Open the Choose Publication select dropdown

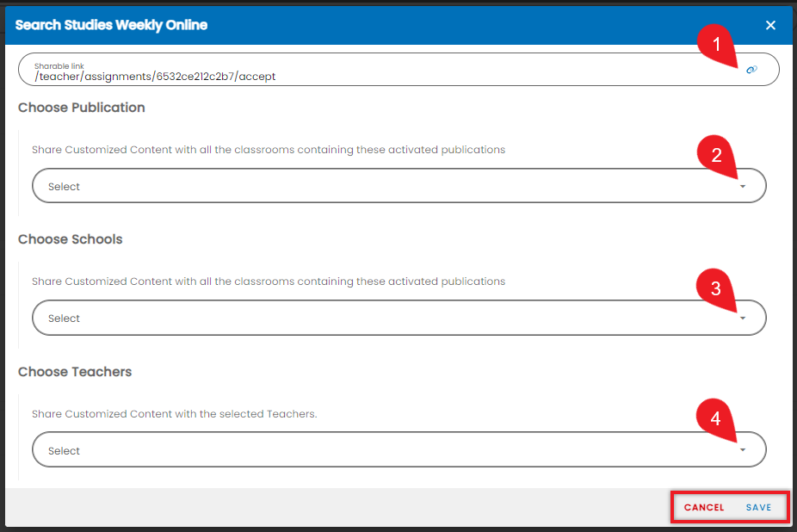[399, 186]
